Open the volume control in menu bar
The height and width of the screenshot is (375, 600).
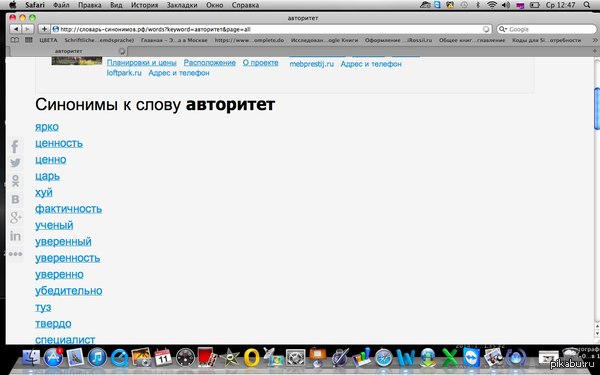(506, 5)
